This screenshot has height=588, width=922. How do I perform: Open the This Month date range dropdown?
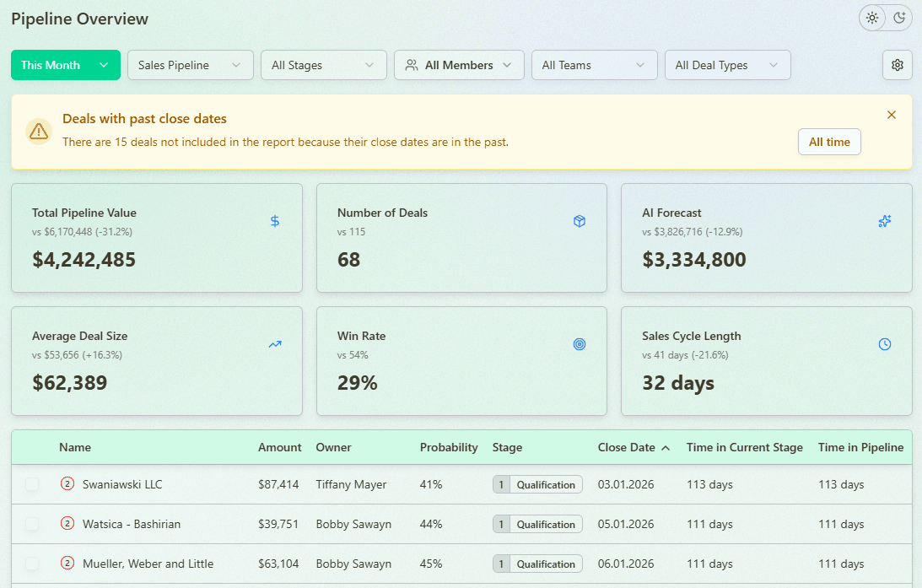click(65, 65)
